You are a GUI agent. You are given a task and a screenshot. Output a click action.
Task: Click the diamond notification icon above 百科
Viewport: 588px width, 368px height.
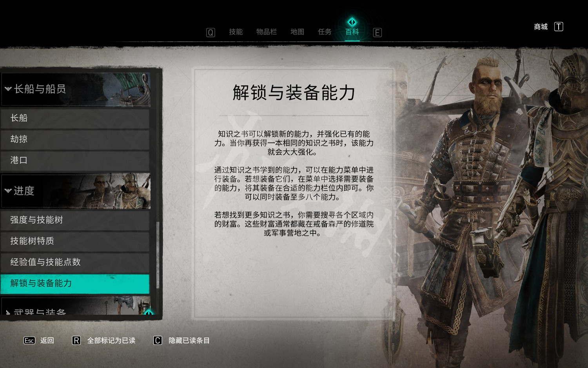click(x=352, y=22)
